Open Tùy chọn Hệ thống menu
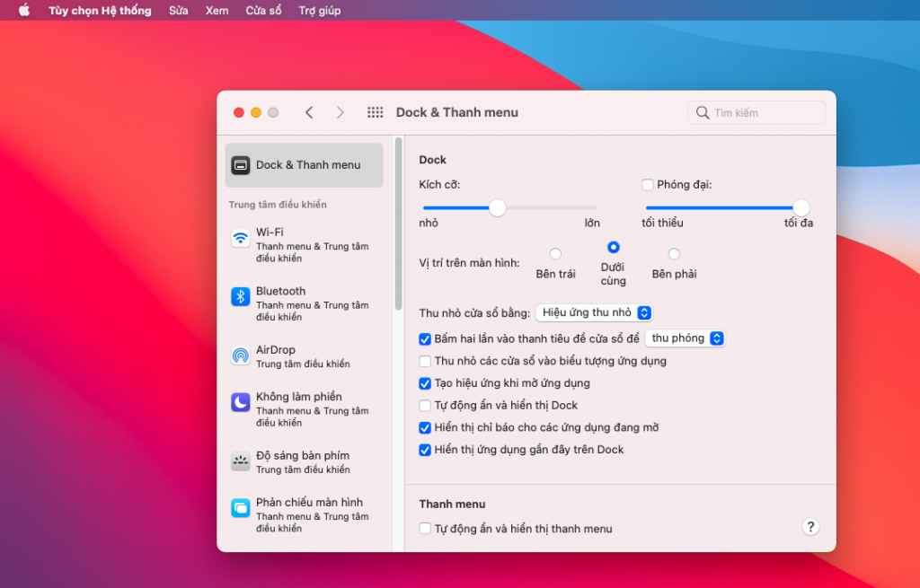This screenshot has width=920, height=588. tap(100, 11)
